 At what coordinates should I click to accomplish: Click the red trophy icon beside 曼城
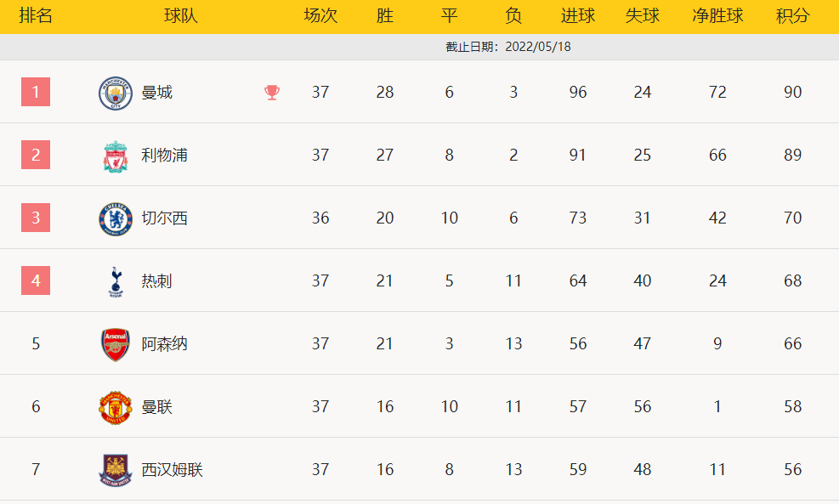272,93
